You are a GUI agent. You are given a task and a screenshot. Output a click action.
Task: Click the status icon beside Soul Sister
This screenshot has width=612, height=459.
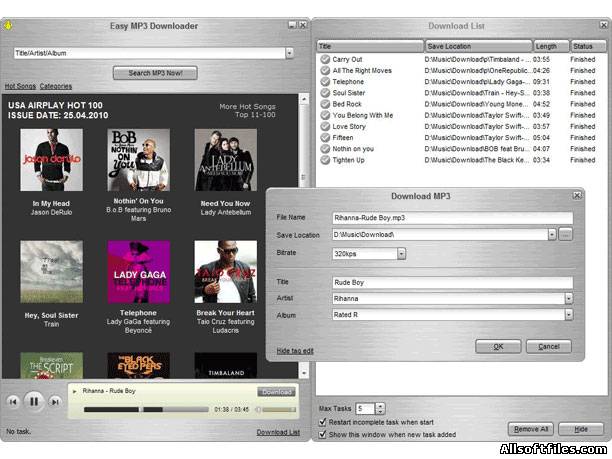pyautogui.click(x=325, y=93)
